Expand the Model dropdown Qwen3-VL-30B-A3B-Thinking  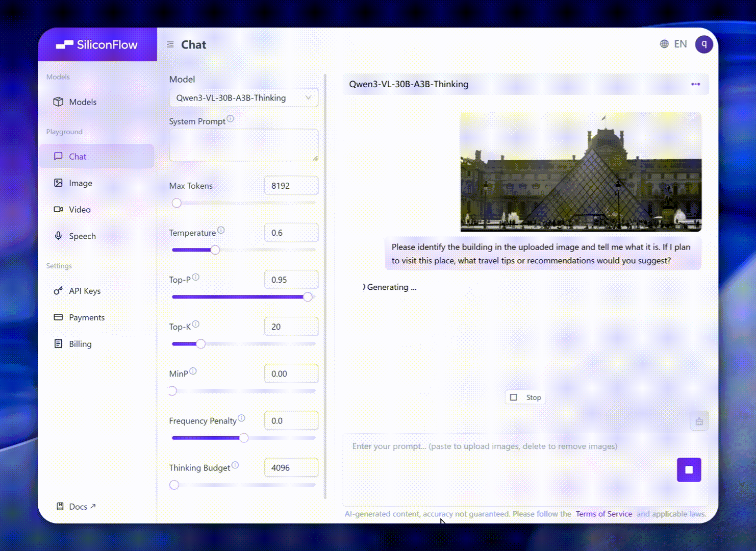pos(243,98)
